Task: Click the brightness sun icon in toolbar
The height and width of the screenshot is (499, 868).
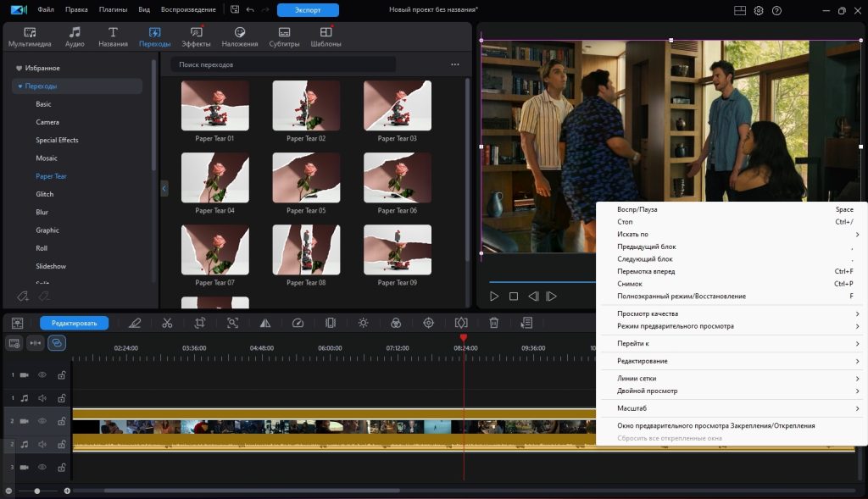Action: (363, 323)
